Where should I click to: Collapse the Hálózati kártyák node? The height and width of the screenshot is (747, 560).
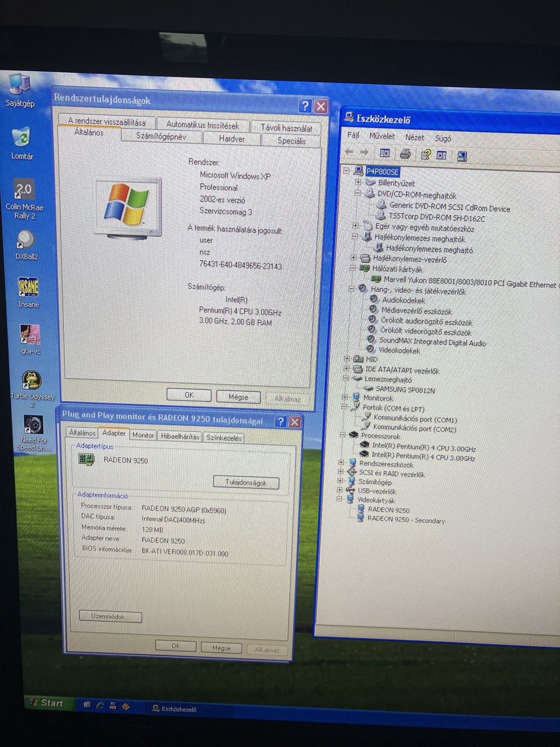(353, 268)
